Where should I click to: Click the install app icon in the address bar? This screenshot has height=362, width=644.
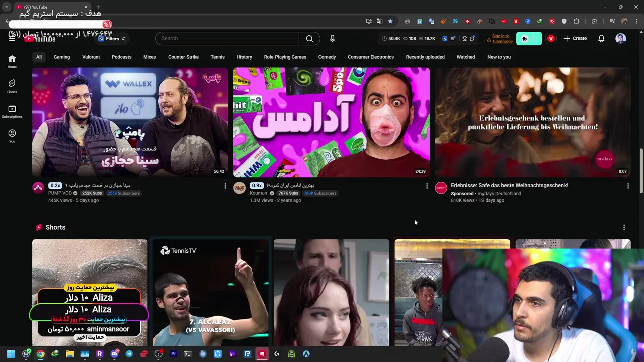(x=369, y=21)
